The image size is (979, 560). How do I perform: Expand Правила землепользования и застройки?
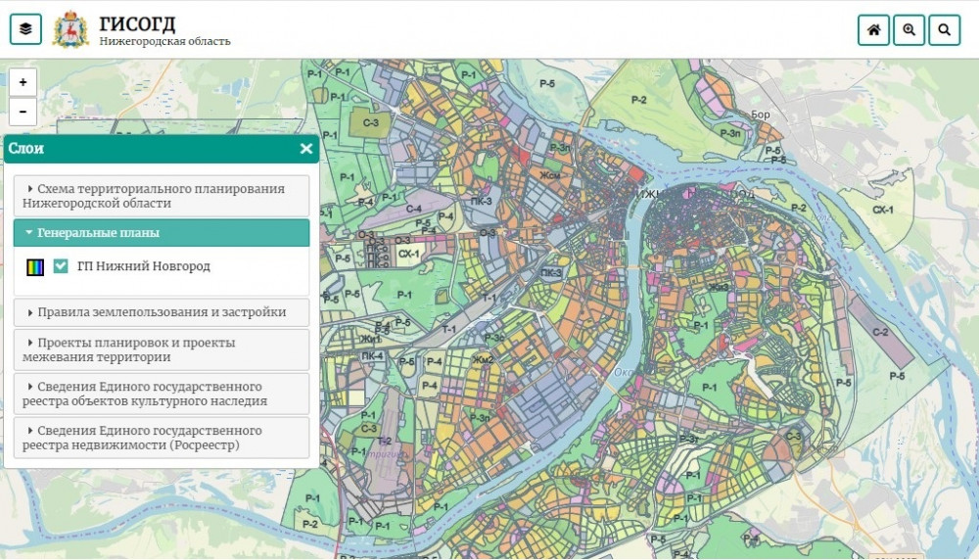(x=162, y=312)
